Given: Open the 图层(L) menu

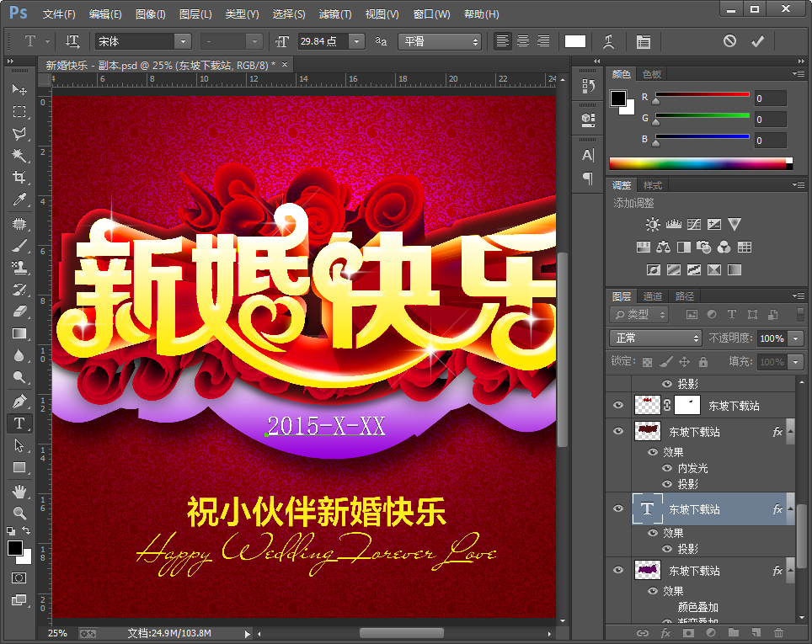Looking at the screenshot, I should (x=195, y=14).
